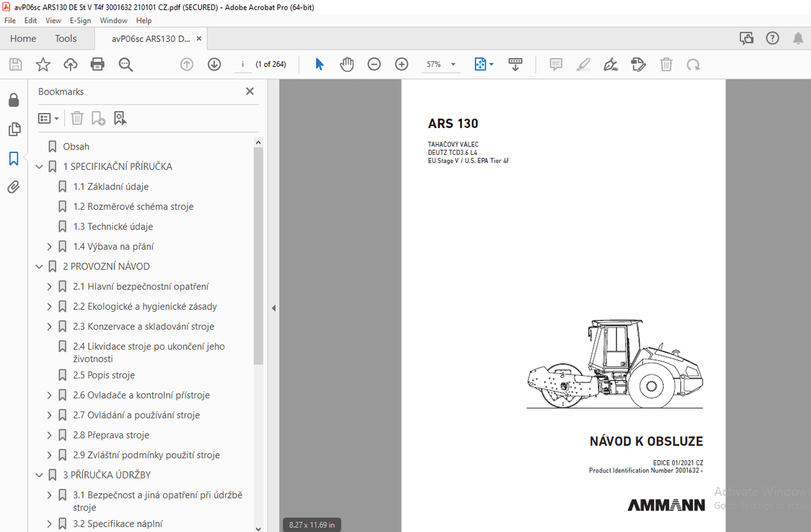
Task: Click the Add Comment speech bubble icon
Action: [x=556, y=64]
